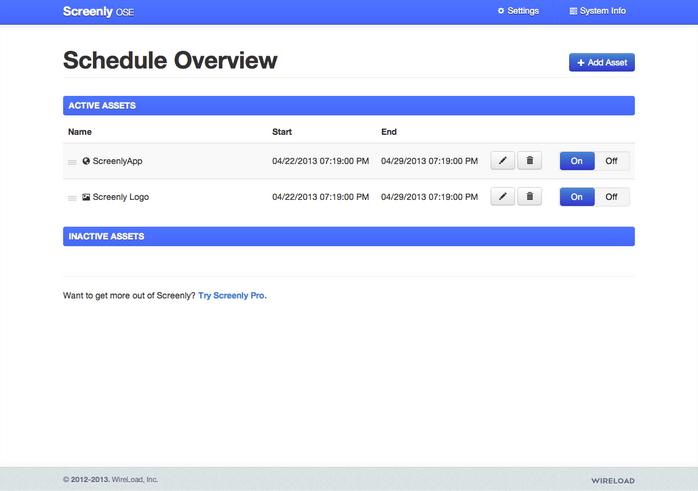
Task: Turn Screenly Logo asset On
Action: (x=577, y=197)
